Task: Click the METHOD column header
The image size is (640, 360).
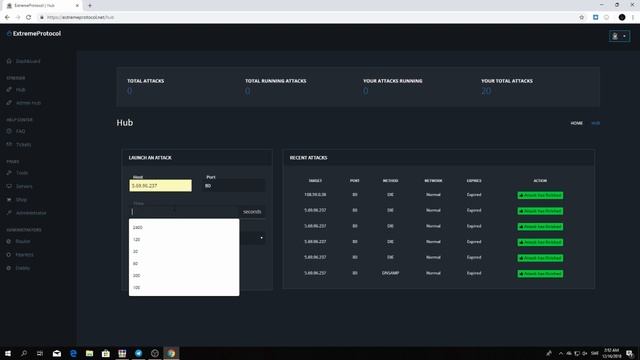Action: pos(391,181)
